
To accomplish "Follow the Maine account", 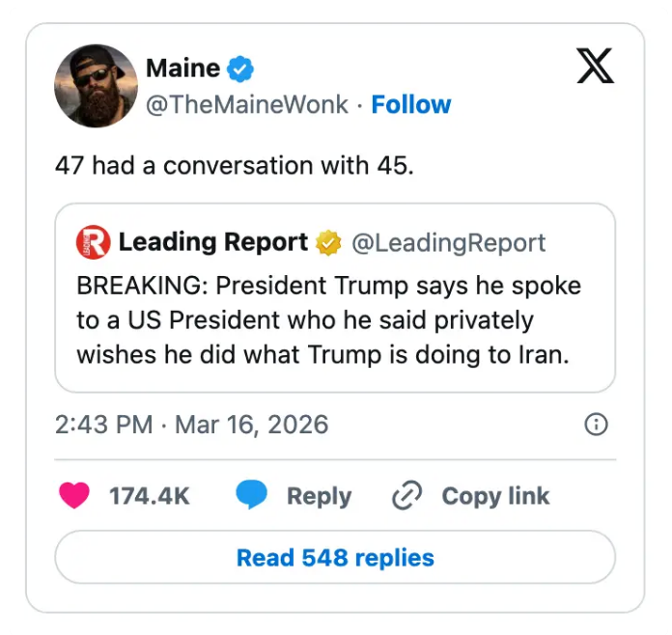I will click(x=411, y=104).
